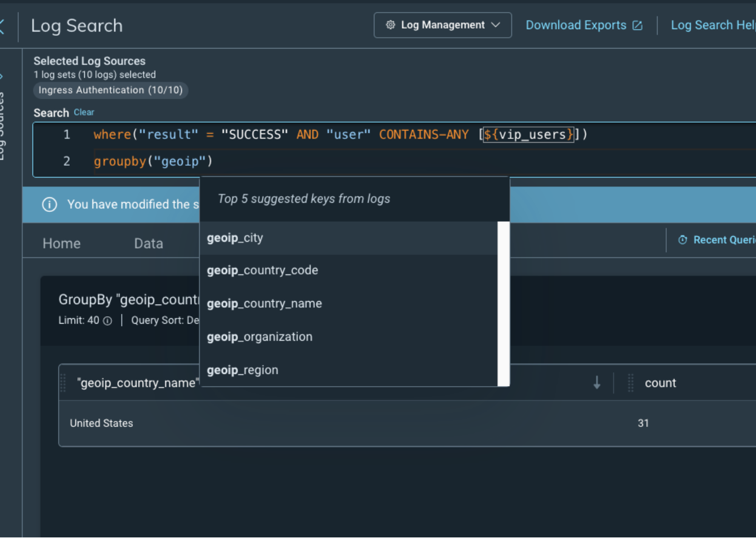This screenshot has width=756, height=538.
Task: Click the Ingress Authentication (10/10) chip
Action: [x=110, y=90]
